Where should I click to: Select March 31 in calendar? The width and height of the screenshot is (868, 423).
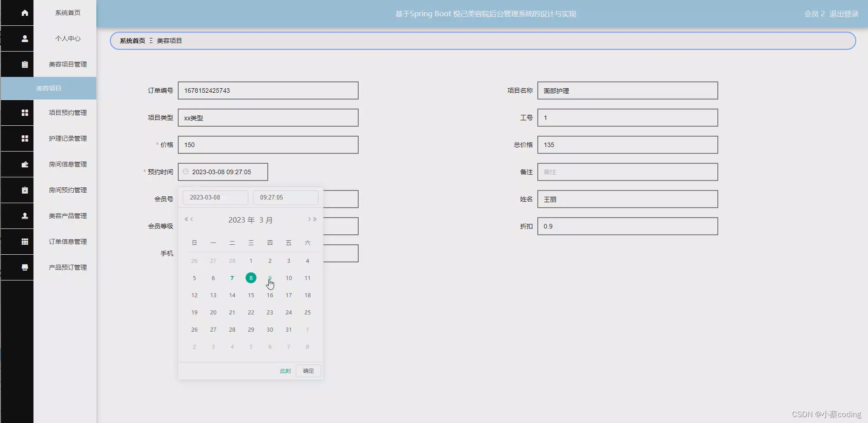click(x=289, y=329)
